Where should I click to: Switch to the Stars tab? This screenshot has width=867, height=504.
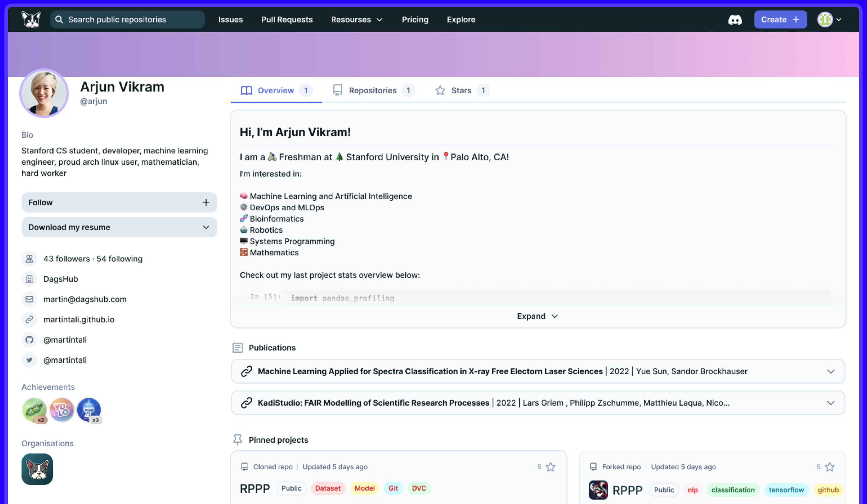pos(462,91)
